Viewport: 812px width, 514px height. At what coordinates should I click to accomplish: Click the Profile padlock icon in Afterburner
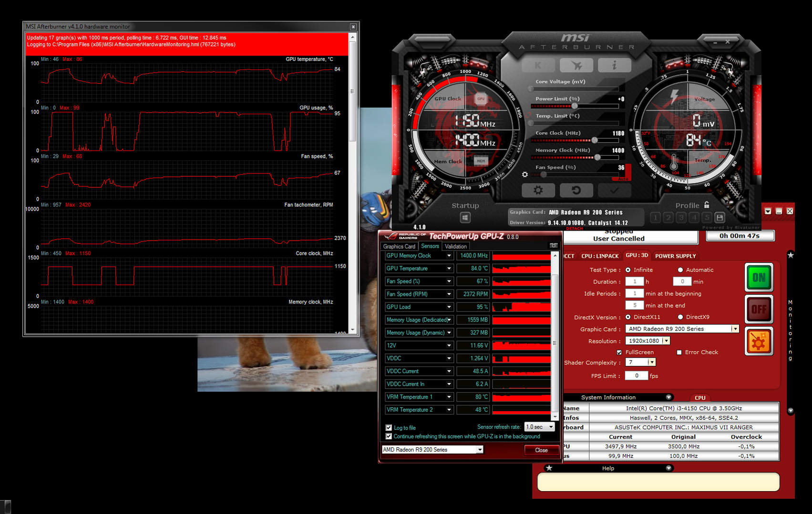point(707,205)
